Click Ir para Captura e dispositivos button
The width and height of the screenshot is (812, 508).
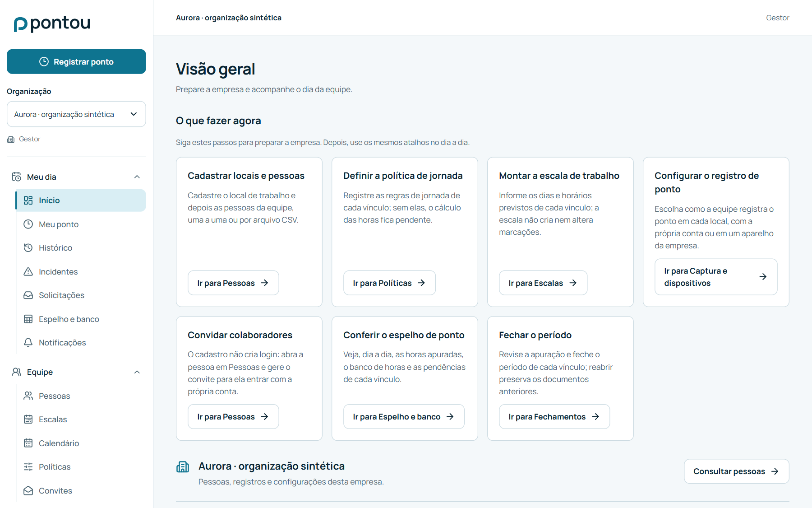click(x=716, y=277)
